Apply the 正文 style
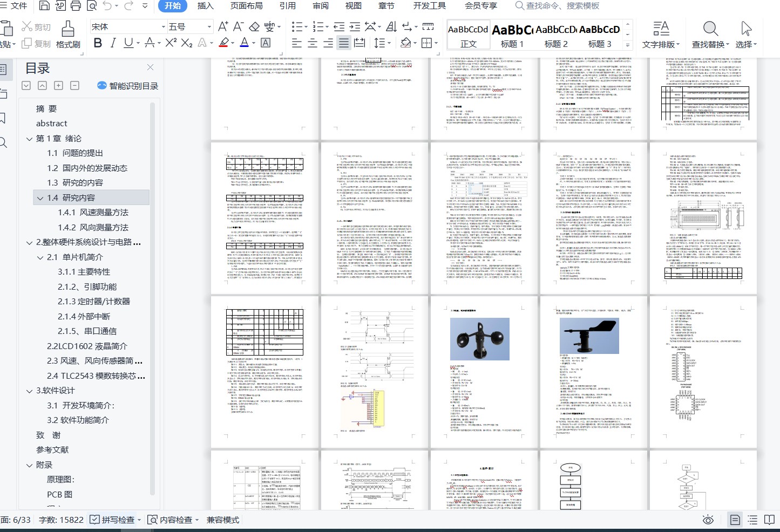Image resolution: width=780 pixels, height=532 pixels. pyautogui.click(x=468, y=36)
